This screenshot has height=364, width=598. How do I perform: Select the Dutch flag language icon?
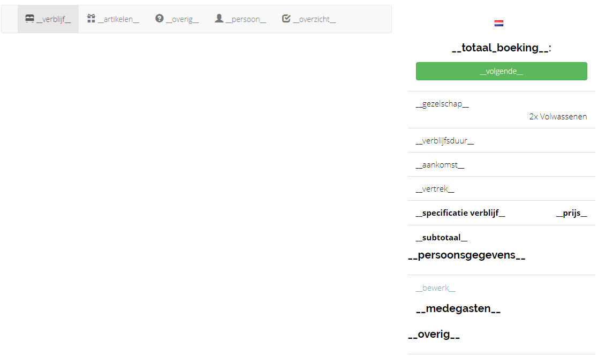499,23
